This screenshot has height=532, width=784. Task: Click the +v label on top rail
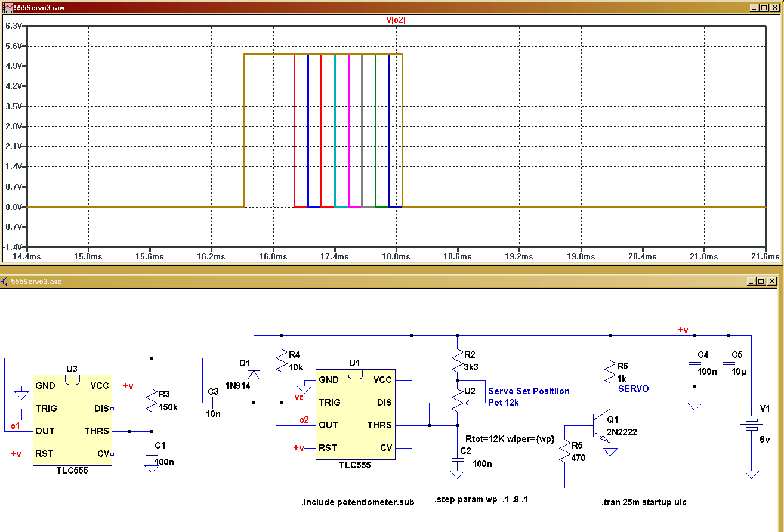click(x=683, y=329)
